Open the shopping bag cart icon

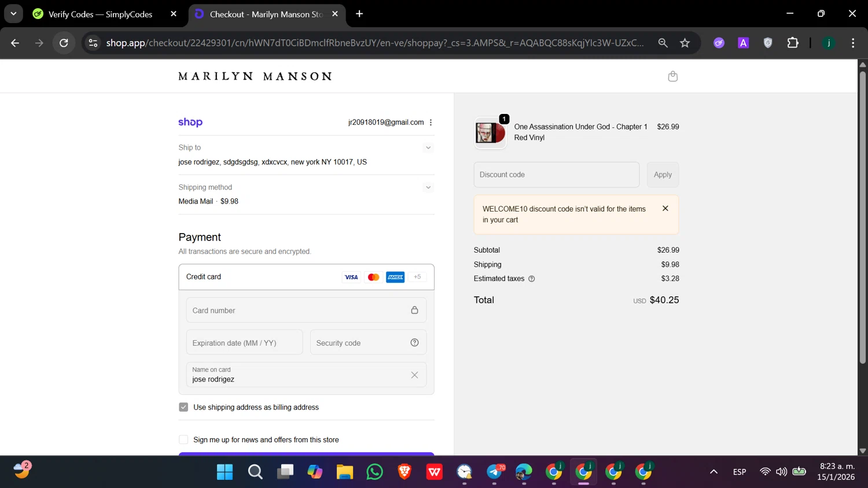[x=672, y=76]
